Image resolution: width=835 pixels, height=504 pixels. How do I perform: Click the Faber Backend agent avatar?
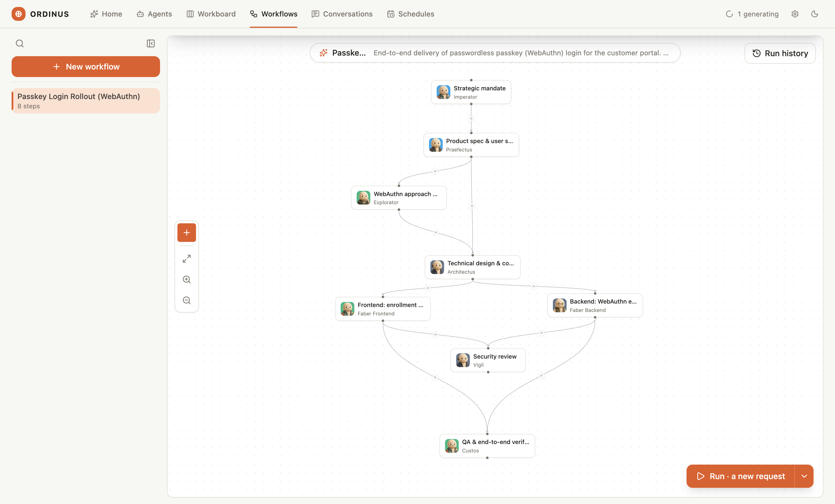(560, 305)
